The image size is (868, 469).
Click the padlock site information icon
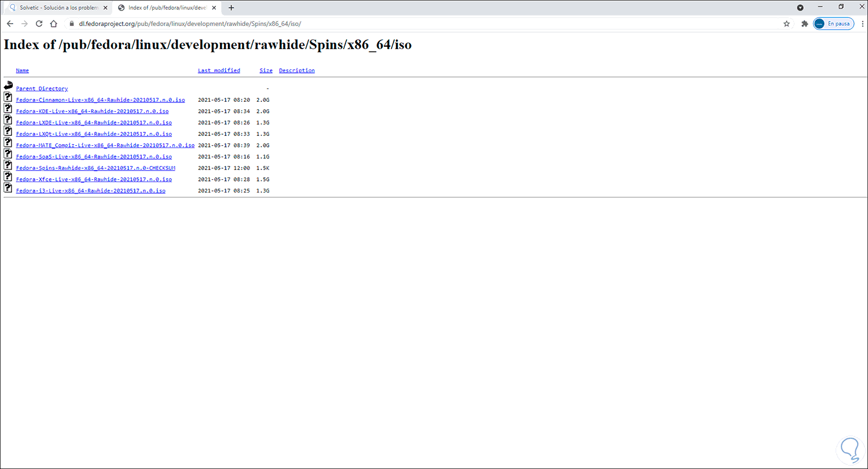coord(72,24)
